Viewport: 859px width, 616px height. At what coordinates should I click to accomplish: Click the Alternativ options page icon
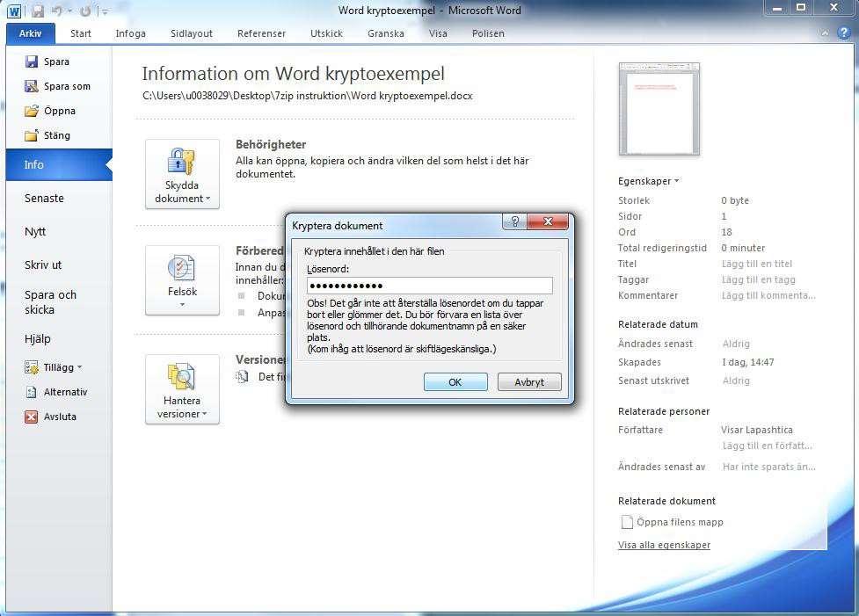[x=32, y=392]
